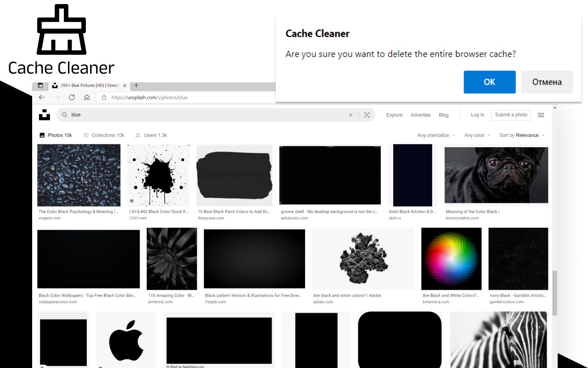The image size is (588, 368).
Task: Open the Unsplash logo home link
Action: tap(45, 115)
